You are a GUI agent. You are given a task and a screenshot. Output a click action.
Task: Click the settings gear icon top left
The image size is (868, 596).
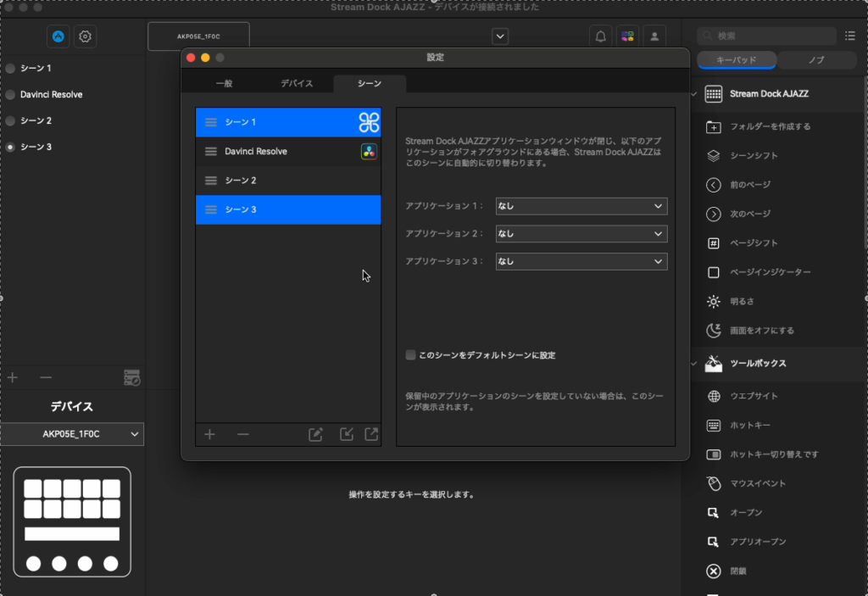pos(83,36)
